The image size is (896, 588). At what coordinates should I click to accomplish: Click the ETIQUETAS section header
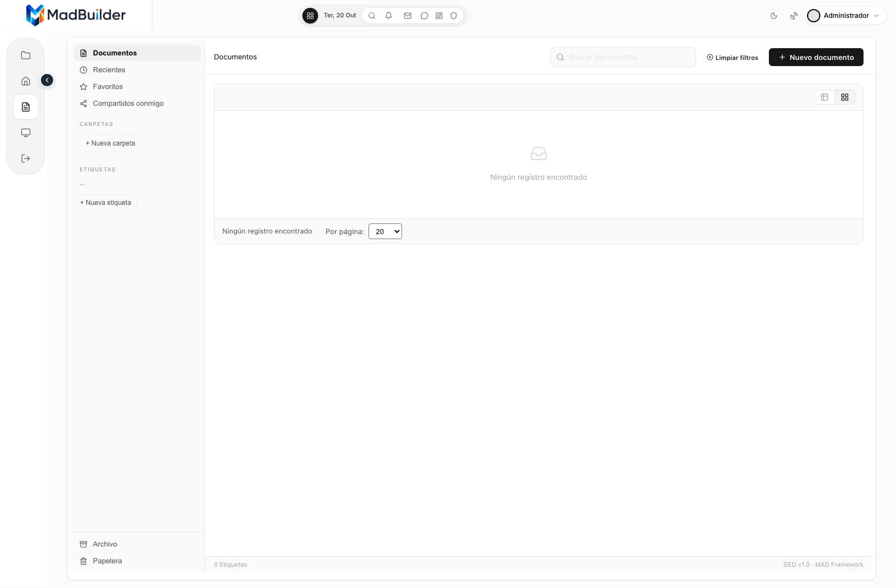tap(97, 170)
